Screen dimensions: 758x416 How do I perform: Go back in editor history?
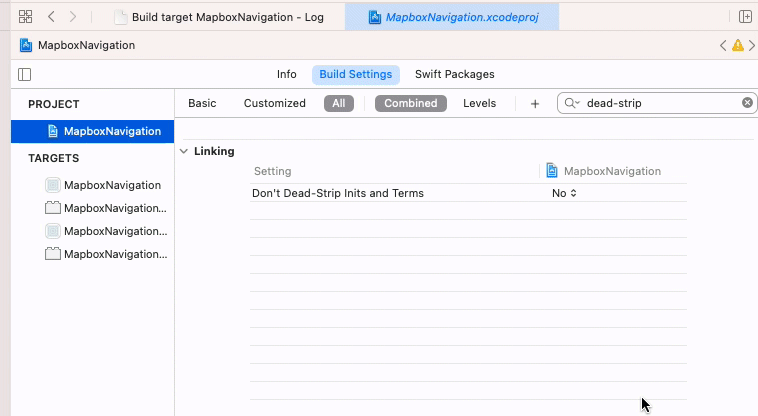pyautogui.click(x=51, y=17)
